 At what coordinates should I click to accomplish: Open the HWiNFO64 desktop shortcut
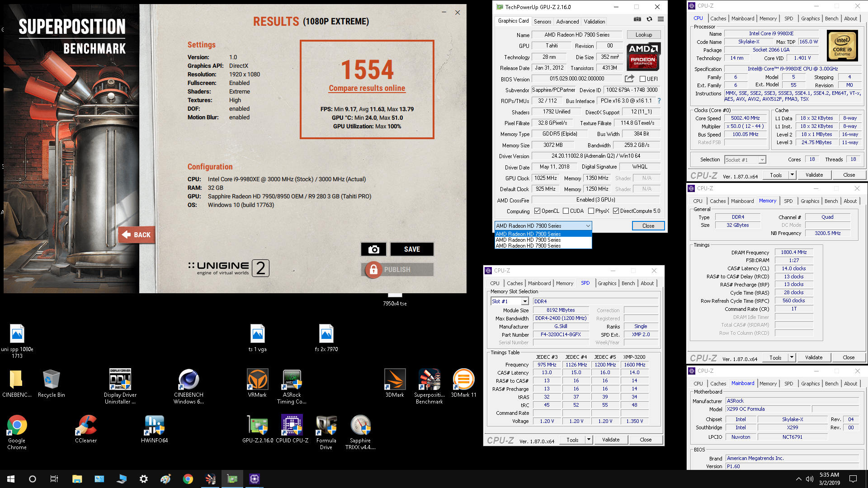pyautogui.click(x=154, y=429)
